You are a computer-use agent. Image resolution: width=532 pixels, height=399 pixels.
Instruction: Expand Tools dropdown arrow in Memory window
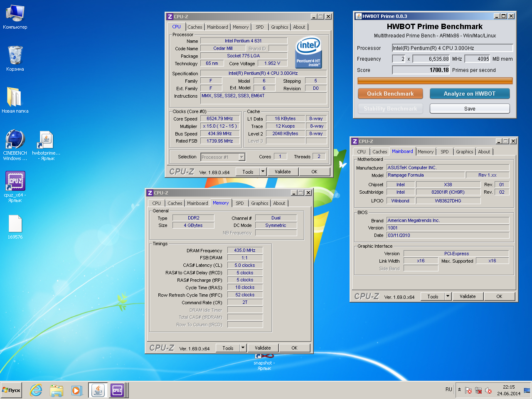pos(243,348)
